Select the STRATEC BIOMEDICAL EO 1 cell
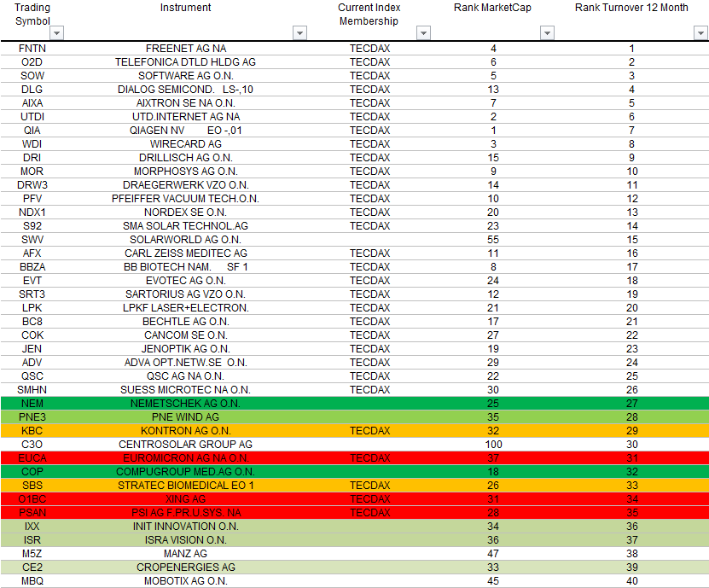The width and height of the screenshot is (709, 588). (x=185, y=486)
